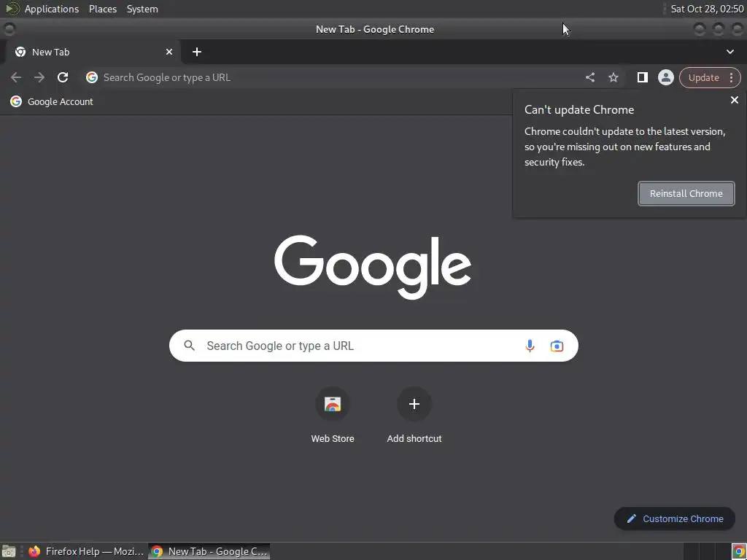The width and height of the screenshot is (747, 560).
Task: Click the clock Sat Oct 28, 02:50
Action: pyautogui.click(x=707, y=9)
